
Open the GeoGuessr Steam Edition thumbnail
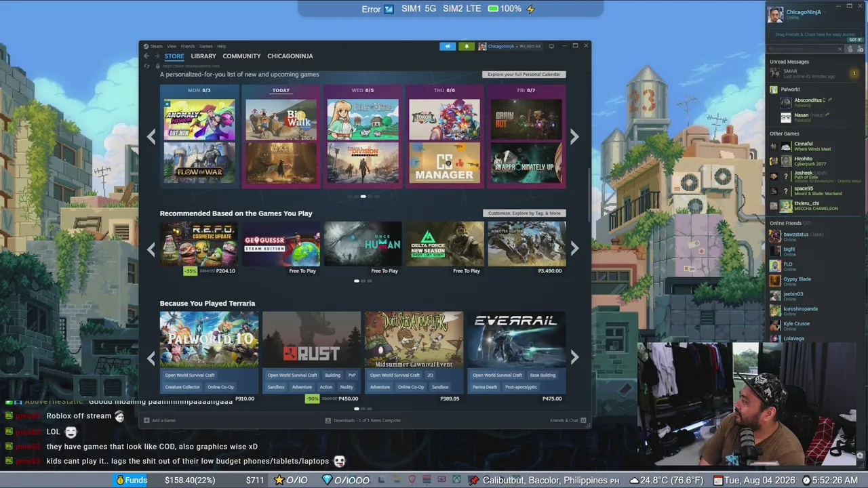click(x=281, y=243)
